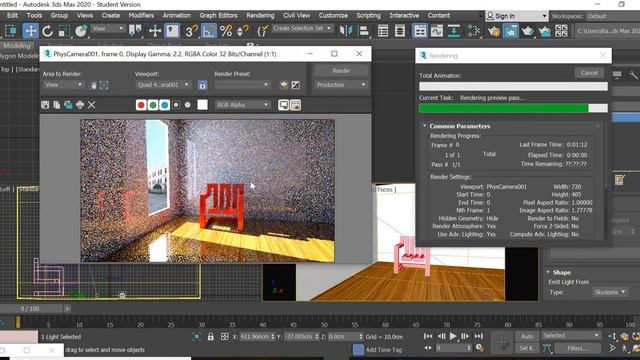Click the white color swatch
The width and height of the screenshot is (640, 360).
click(202, 105)
